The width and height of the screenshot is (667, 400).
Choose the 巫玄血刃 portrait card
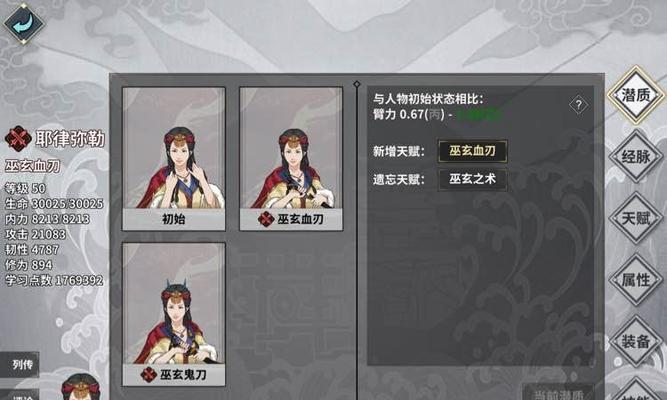291,159
